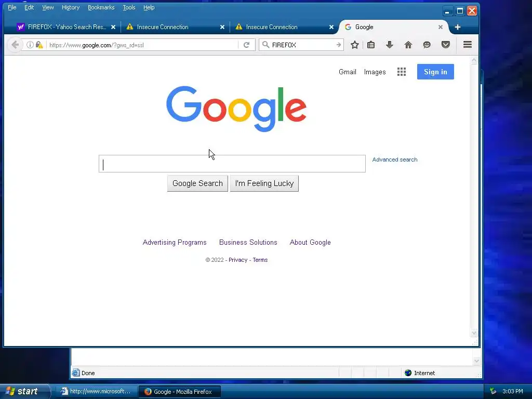Maximize the Firefox window
The height and width of the screenshot is (399, 532).
click(460, 11)
